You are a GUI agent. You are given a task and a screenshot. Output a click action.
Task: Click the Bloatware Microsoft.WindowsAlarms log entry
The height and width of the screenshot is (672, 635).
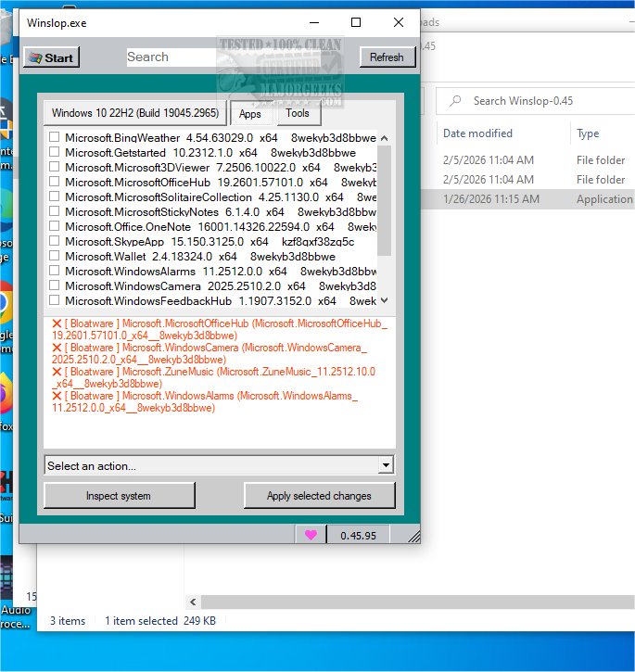pos(205,401)
